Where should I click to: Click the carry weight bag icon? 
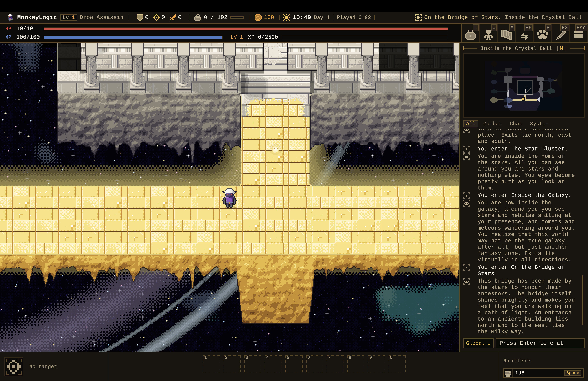tap(198, 17)
